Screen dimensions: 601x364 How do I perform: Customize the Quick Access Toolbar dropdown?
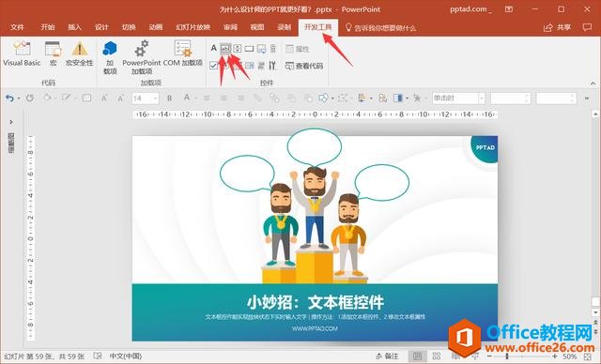click(586, 99)
